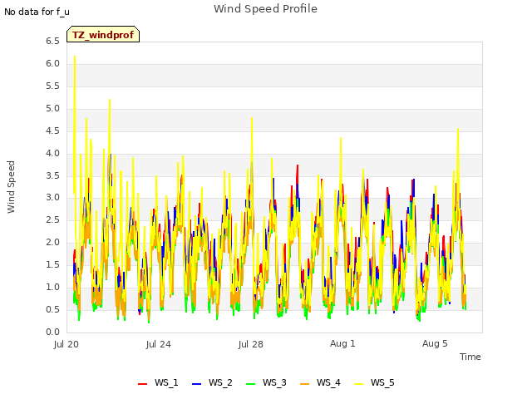532x399 pixels.
Task: Click the 2.0 y-axis tick value
Action: 52,243
